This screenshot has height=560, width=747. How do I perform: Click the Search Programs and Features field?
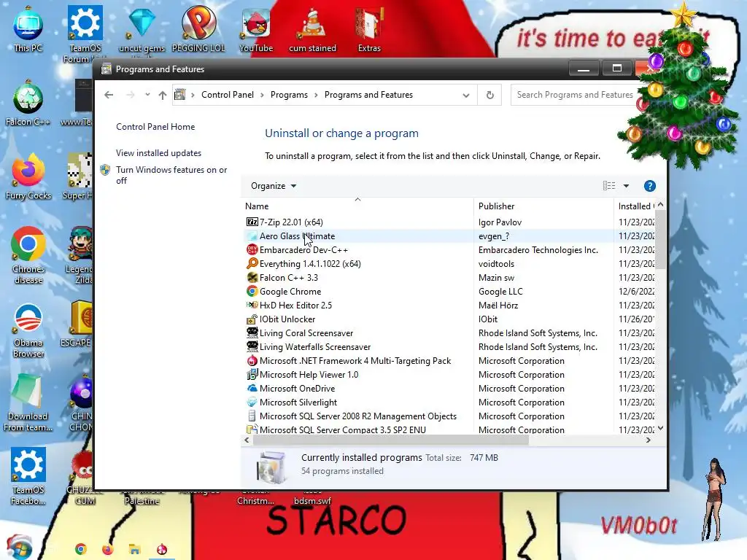pos(576,95)
